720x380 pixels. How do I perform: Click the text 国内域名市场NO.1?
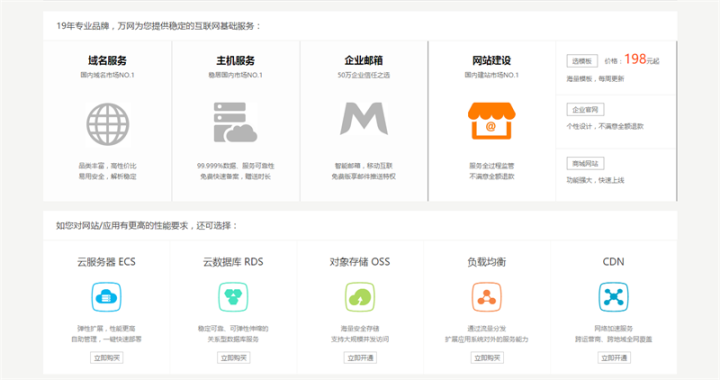point(107,75)
